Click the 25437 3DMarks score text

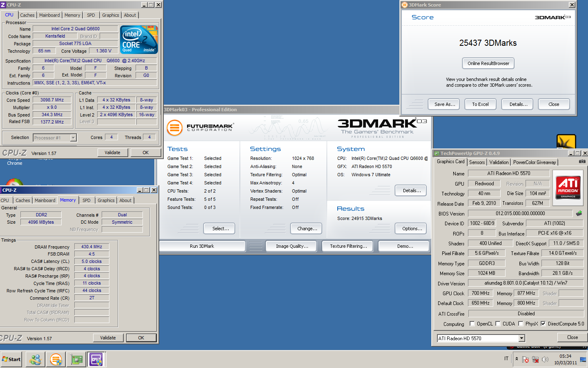click(x=488, y=43)
